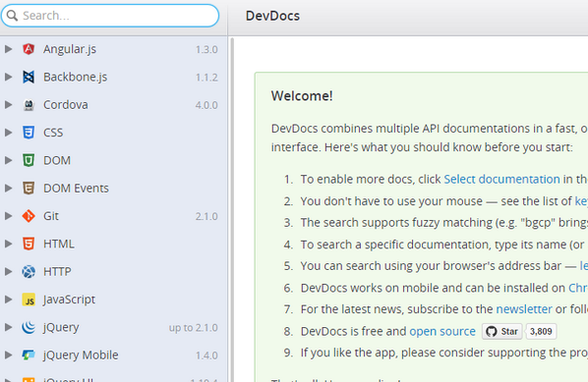Click the Backbone.js version 1.1.2 label

pyautogui.click(x=206, y=78)
